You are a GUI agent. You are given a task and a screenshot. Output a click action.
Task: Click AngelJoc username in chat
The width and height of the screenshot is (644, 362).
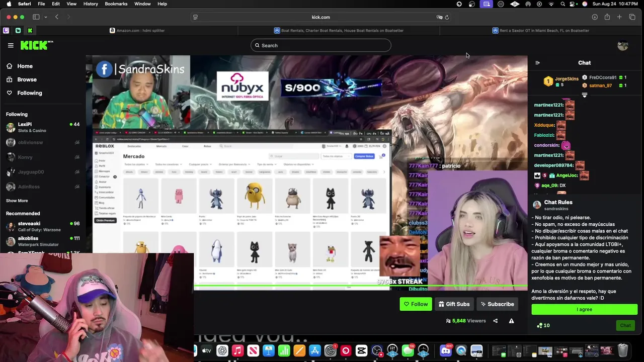coord(567,175)
